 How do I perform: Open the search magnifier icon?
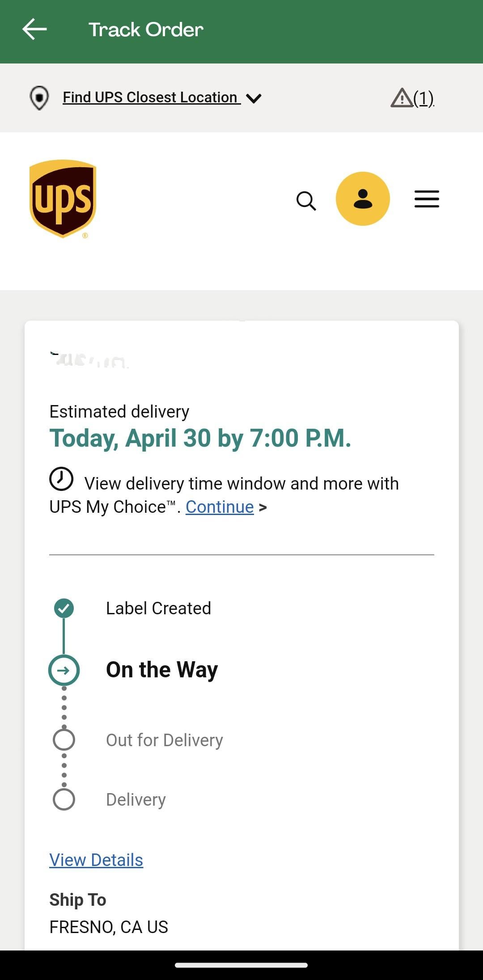(x=306, y=200)
